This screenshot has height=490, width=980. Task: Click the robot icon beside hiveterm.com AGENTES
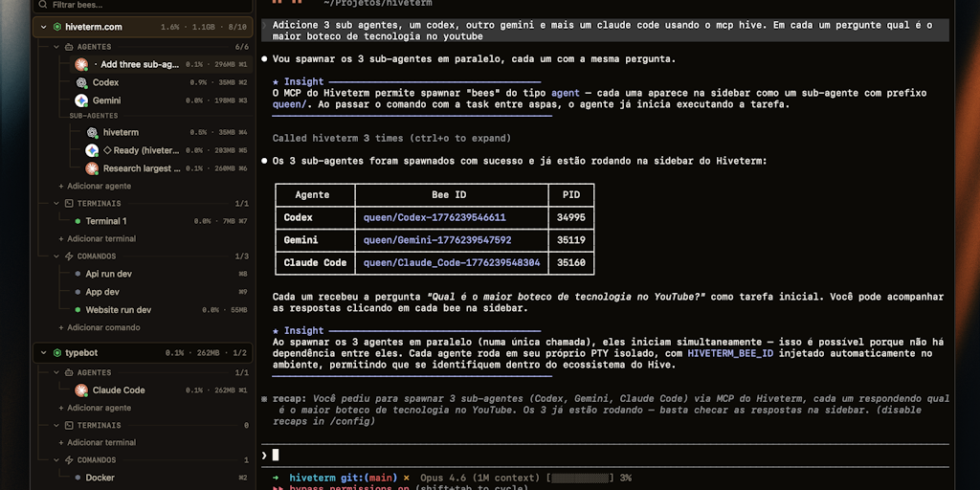tap(69, 47)
